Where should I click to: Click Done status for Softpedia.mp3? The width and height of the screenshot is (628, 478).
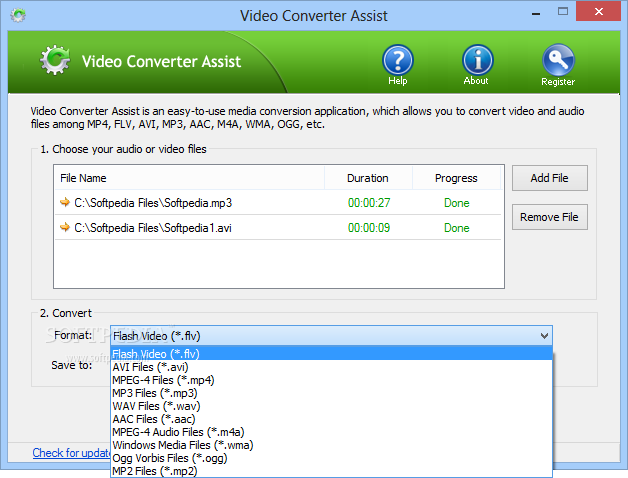pyautogui.click(x=457, y=203)
